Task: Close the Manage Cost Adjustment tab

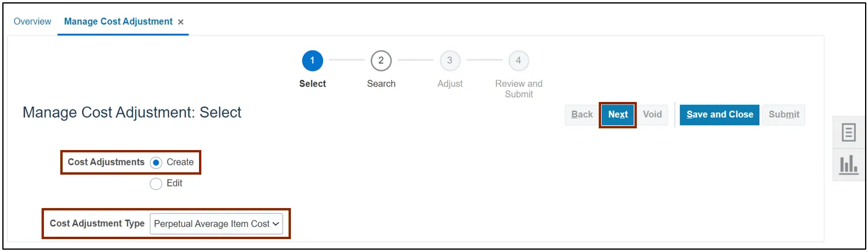Action: pyautogui.click(x=181, y=22)
